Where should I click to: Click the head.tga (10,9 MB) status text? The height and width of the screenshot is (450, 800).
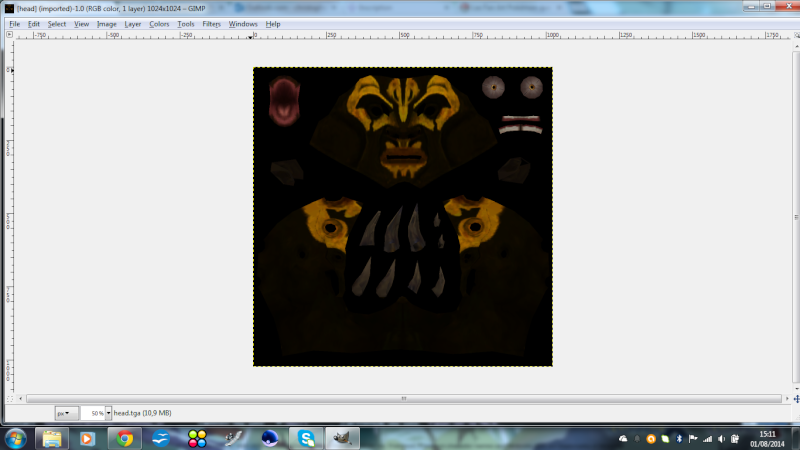[142, 413]
